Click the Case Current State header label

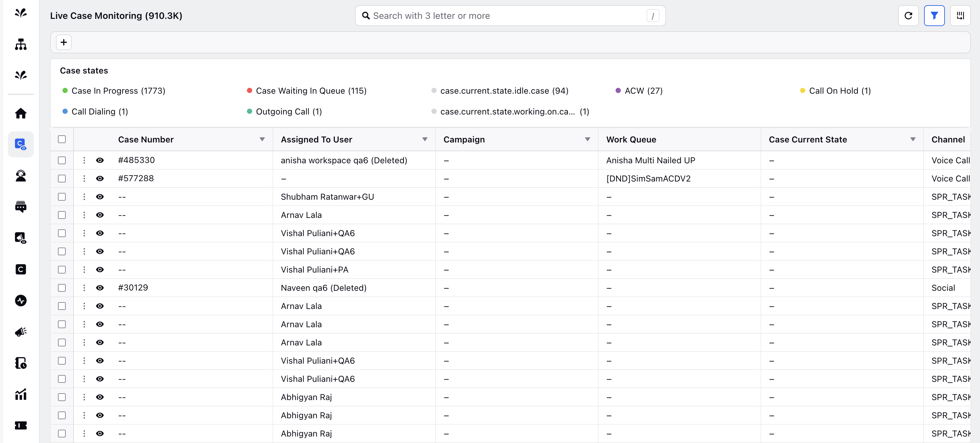808,140
